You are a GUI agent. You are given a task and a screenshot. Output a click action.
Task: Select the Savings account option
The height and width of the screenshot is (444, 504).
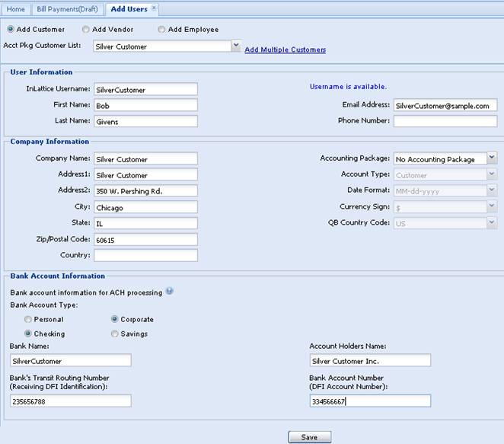click(x=115, y=334)
